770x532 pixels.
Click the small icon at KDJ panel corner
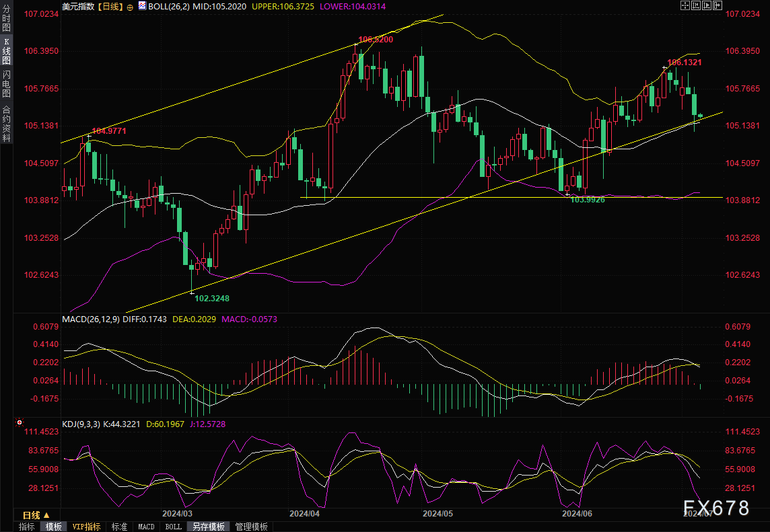click(x=19, y=424)
